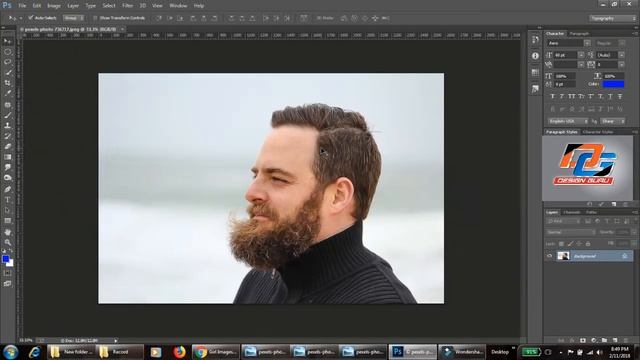Open the Window menu
The width and height of the screenshot is (640, 360).
178,6
